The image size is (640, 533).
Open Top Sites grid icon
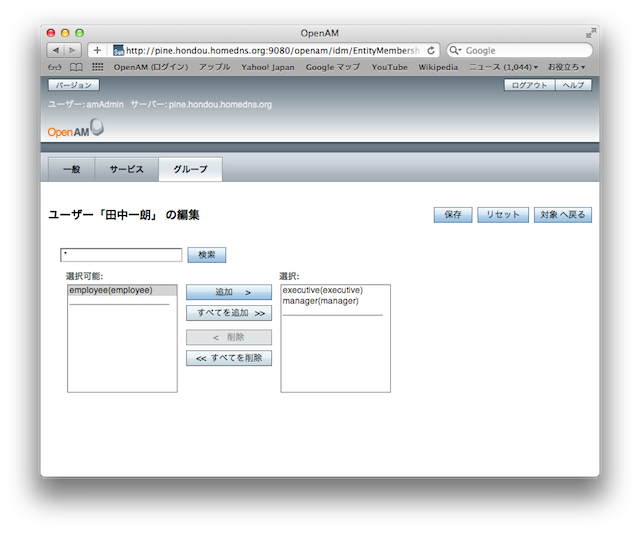[97, 67]
